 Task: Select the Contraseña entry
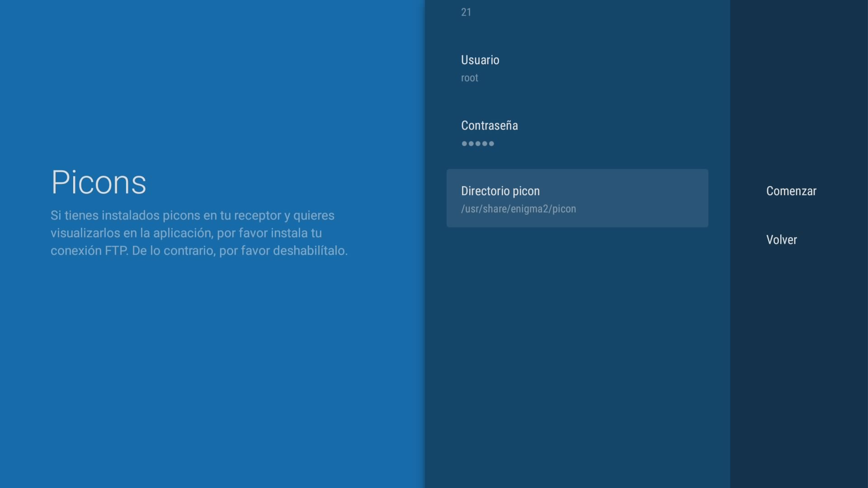click(577, 133)
